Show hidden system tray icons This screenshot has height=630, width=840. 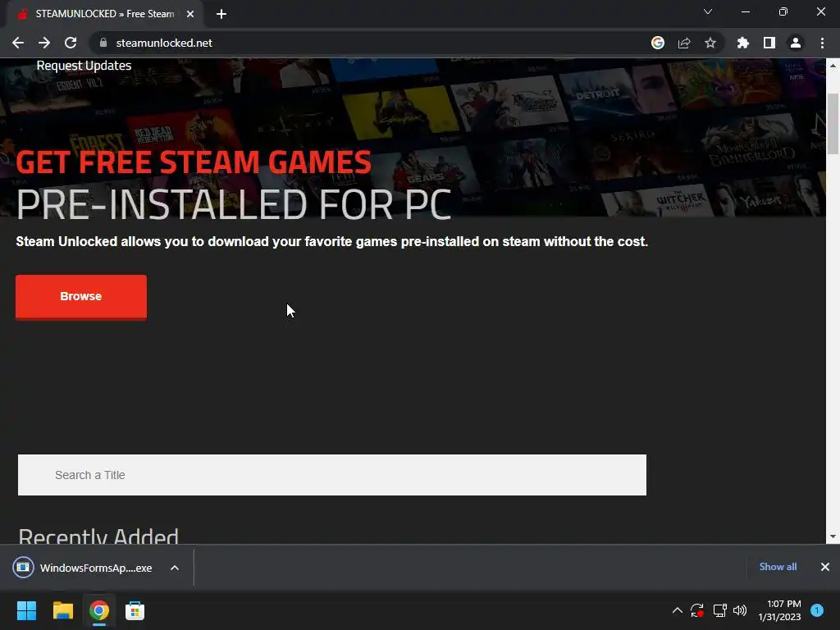677,610
